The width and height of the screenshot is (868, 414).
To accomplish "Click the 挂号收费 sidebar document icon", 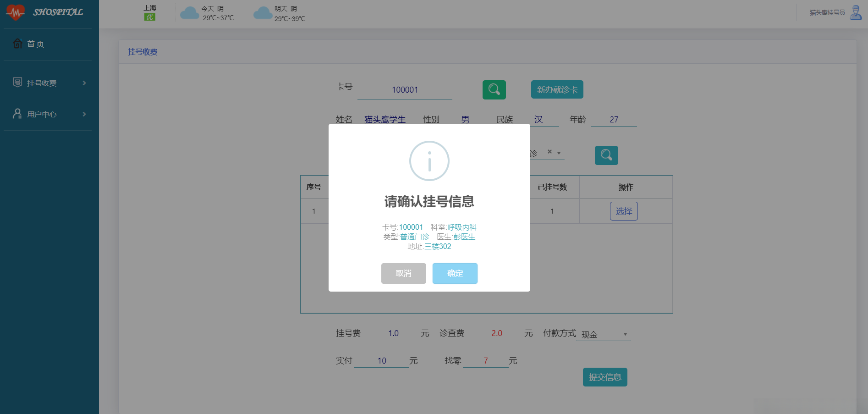I will point(17,83).
